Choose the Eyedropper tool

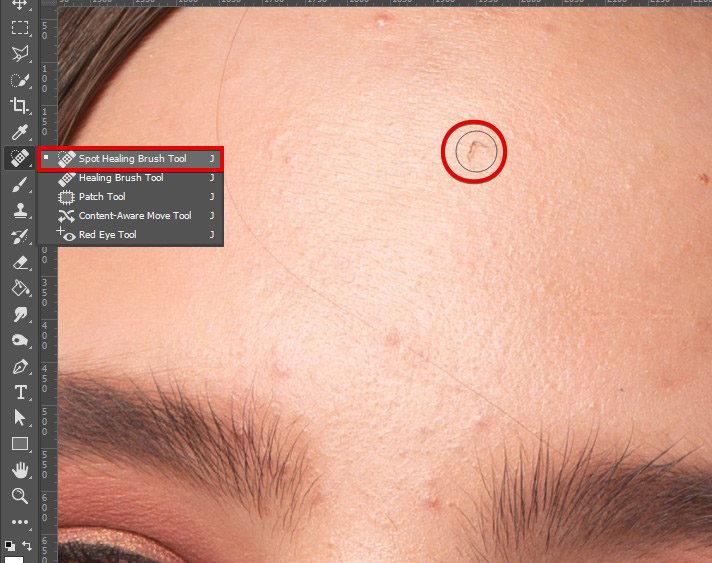tap(19, 132)
